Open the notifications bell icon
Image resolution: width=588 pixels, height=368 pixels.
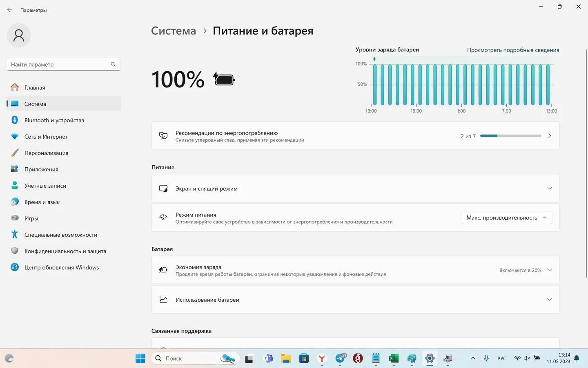[x=577, y=358]
